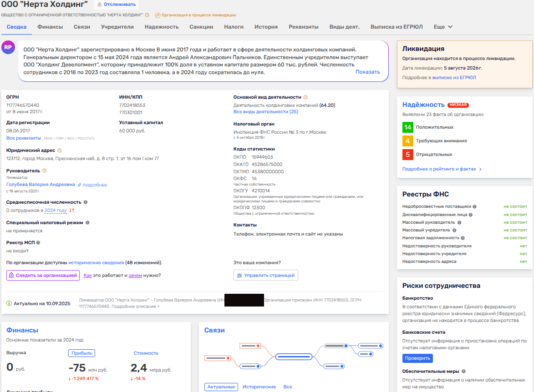Open the Еще dropdown in the tab bar
Viewport: 534px width, 392px height.
443,27
